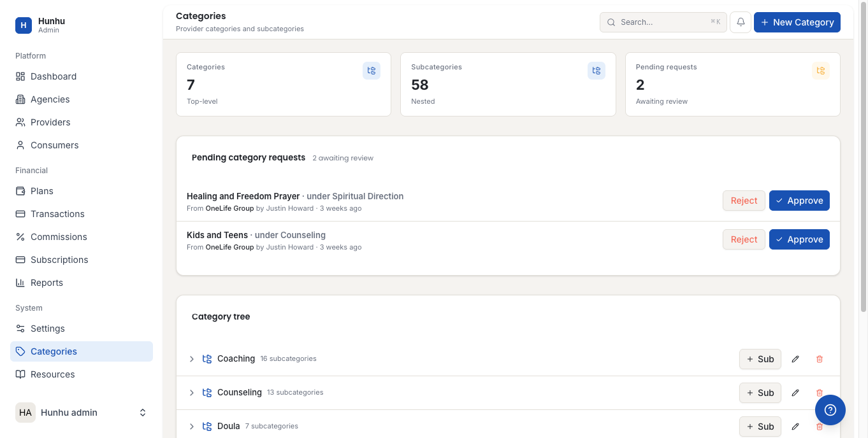Edit the Coaching category pencil icon
Screen dimensions: 868x438
795,359
